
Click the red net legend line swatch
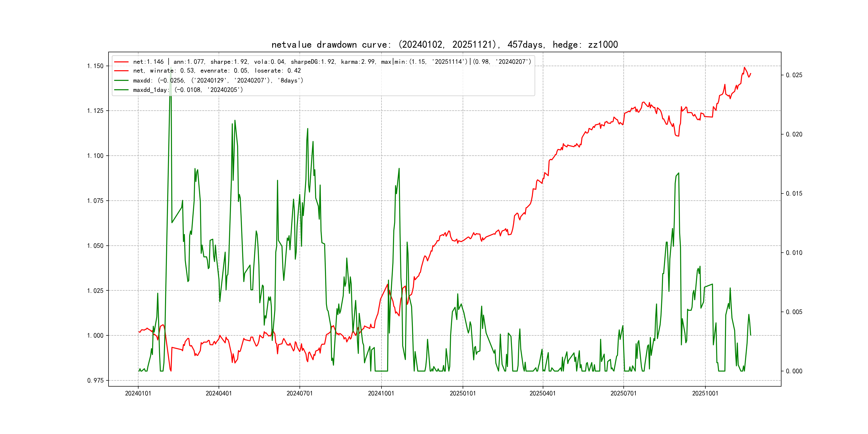tap(121, 62)
